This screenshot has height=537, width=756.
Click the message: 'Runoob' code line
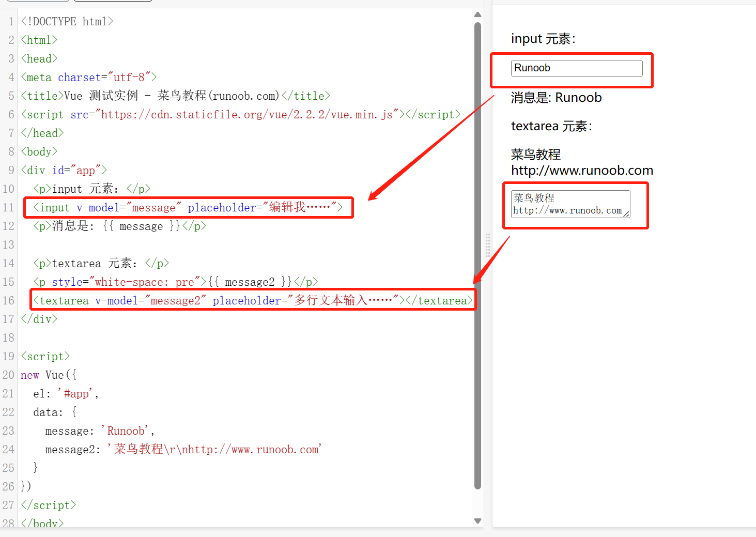pos(100,431)
